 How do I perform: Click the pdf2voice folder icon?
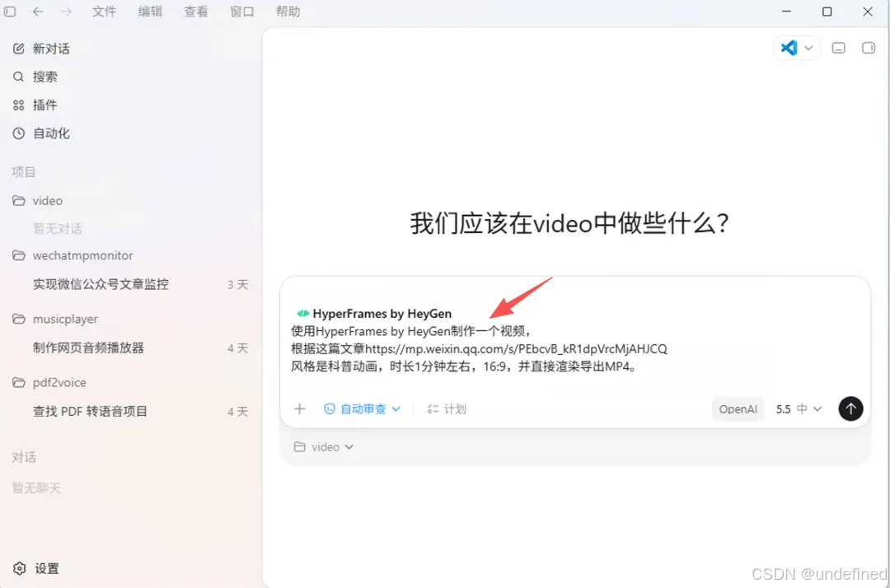(19, 382)
